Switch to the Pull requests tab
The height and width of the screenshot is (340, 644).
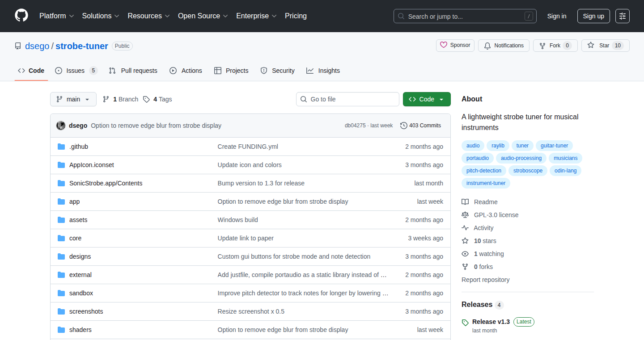pyautogui.click(x=133, y=71)
